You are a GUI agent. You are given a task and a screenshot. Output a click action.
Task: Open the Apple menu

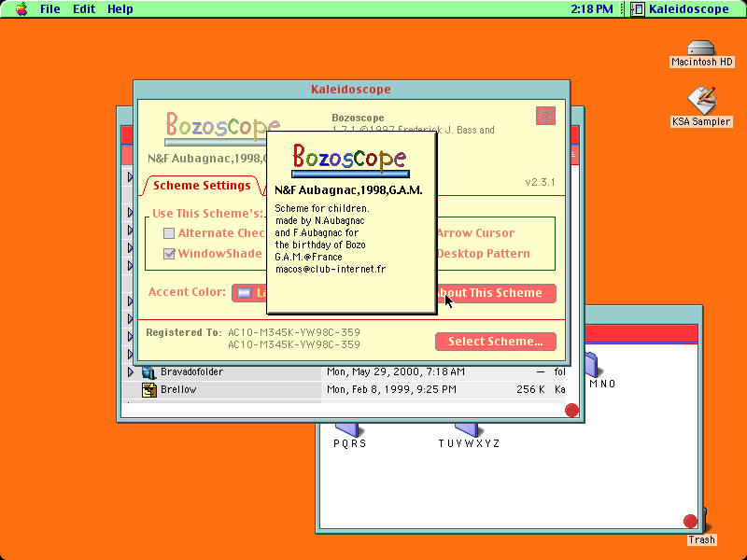(x=21, y=9)
